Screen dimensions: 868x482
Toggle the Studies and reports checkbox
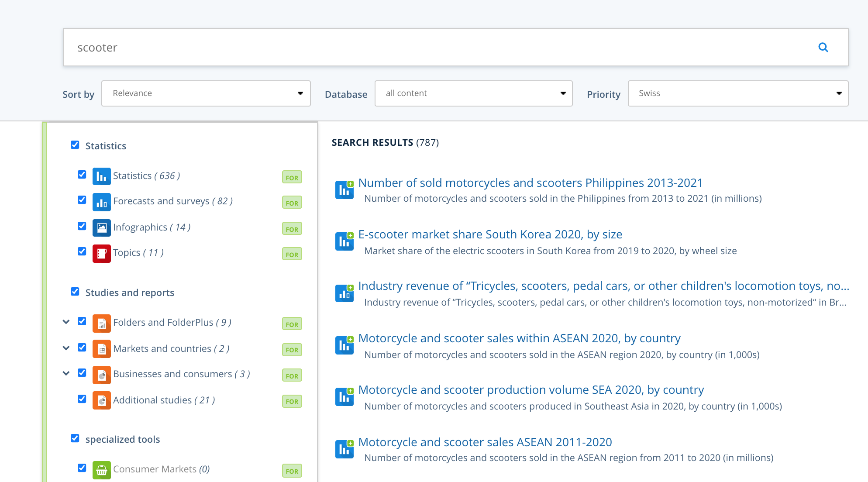[75, 292]
